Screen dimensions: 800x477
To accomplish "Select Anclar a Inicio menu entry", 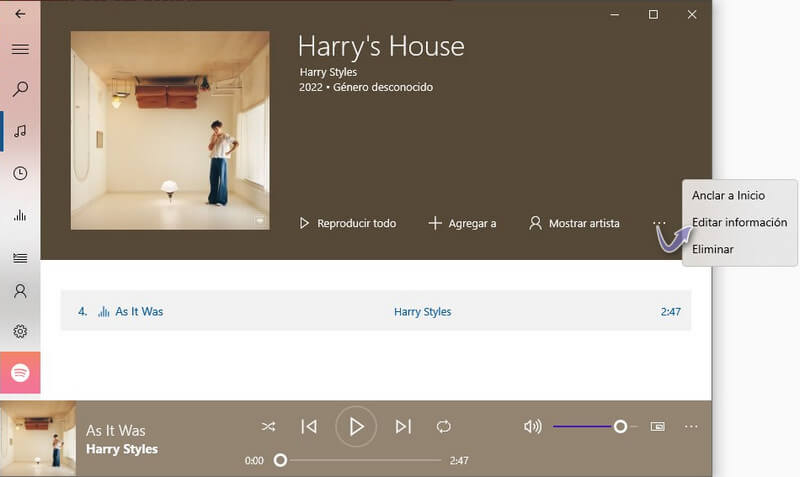I will 728,195.
